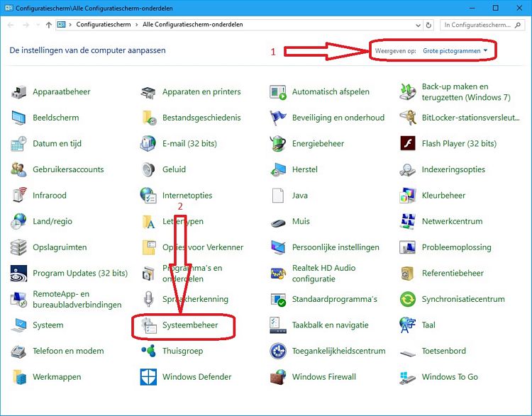Expand the breadcrumb chevron before Configuratiescherm
The height and width of the screenshot is (416, 532).
[70, 25]
